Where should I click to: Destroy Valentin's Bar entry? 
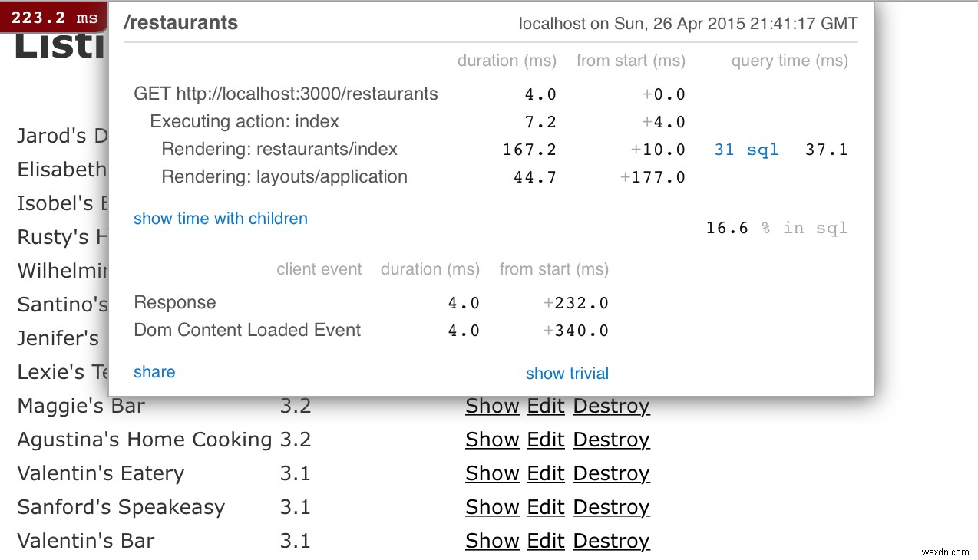tap(611, 541)
